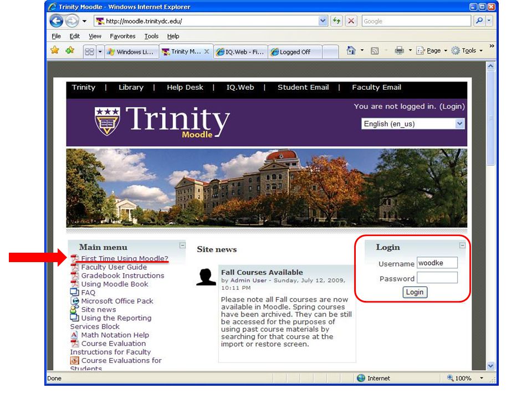Viewport: 532px width, 399px height.
Task: Click the FAQ page icon
Action: (x=74, y=292)
